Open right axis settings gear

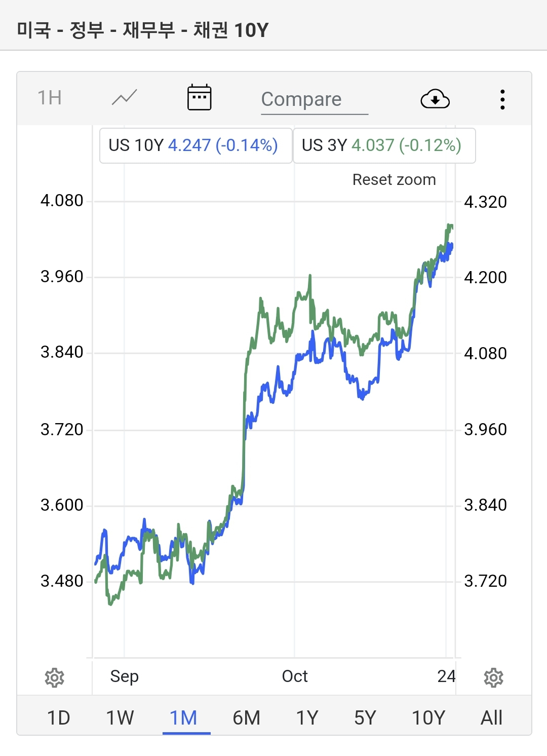coord(493,677)
